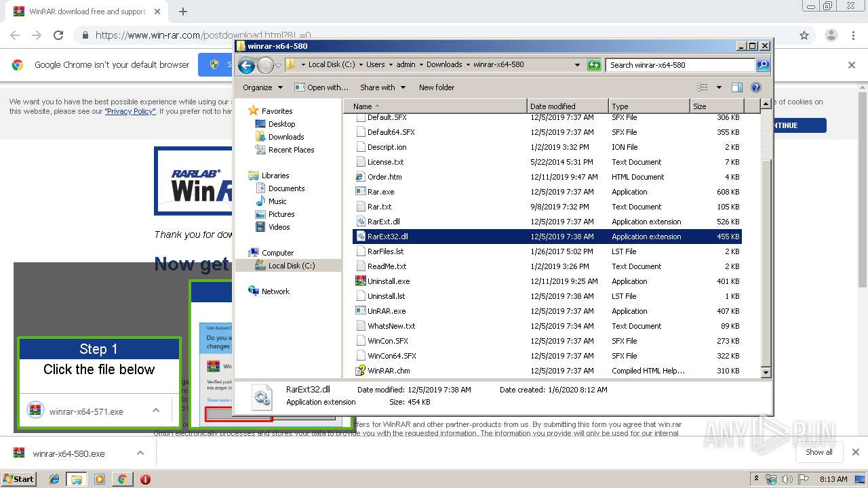The image size is (868, 488).
Task: Open Internet Explorer from the taskbar
Action: [x=54, y=479]
